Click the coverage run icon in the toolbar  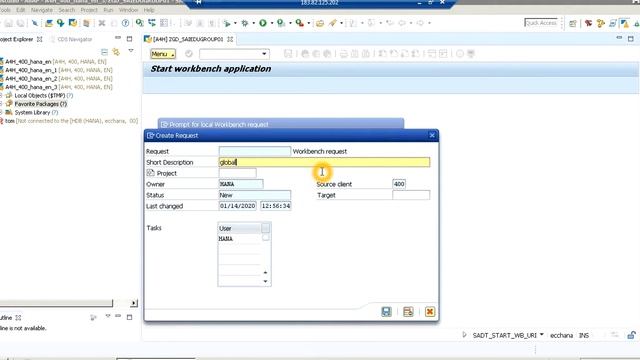(x=281, y=23)
